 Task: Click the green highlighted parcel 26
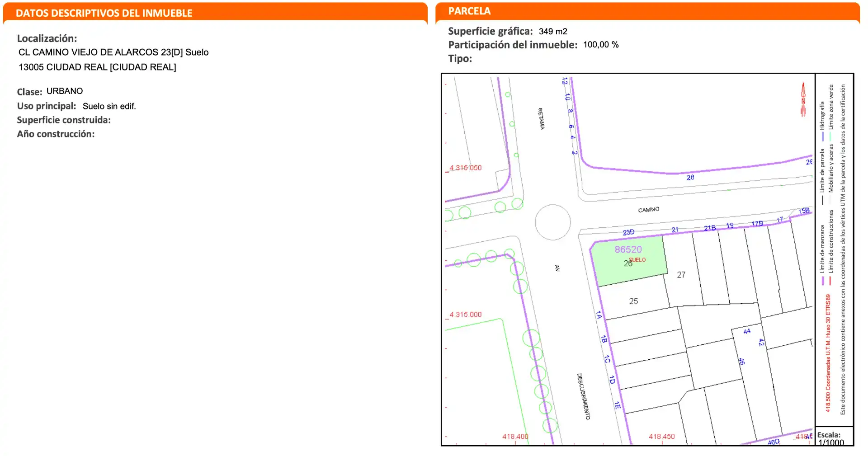(x=629, y=261)
